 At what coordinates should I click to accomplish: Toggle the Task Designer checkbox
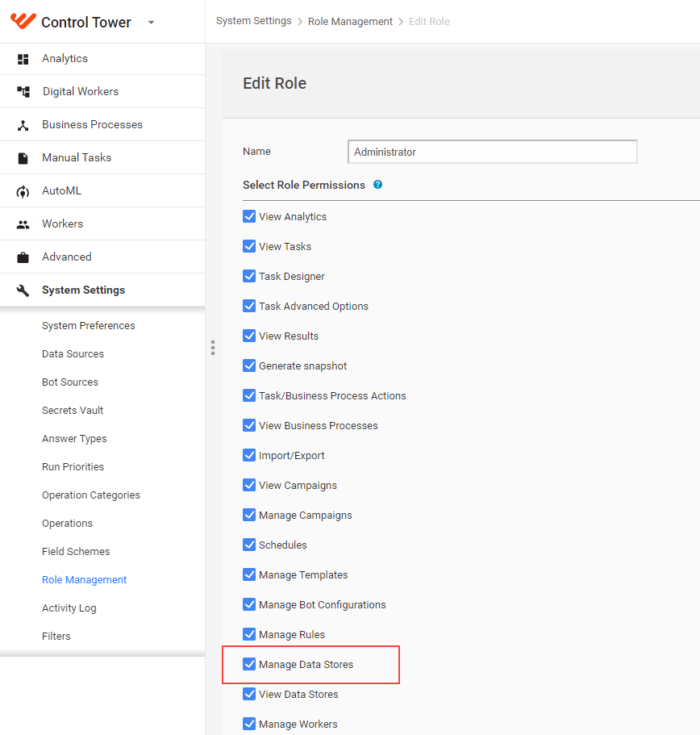coord(249,276)
